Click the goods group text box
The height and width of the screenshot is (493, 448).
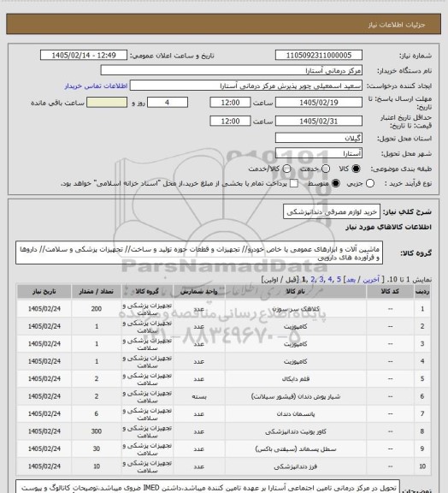point(199,253)
